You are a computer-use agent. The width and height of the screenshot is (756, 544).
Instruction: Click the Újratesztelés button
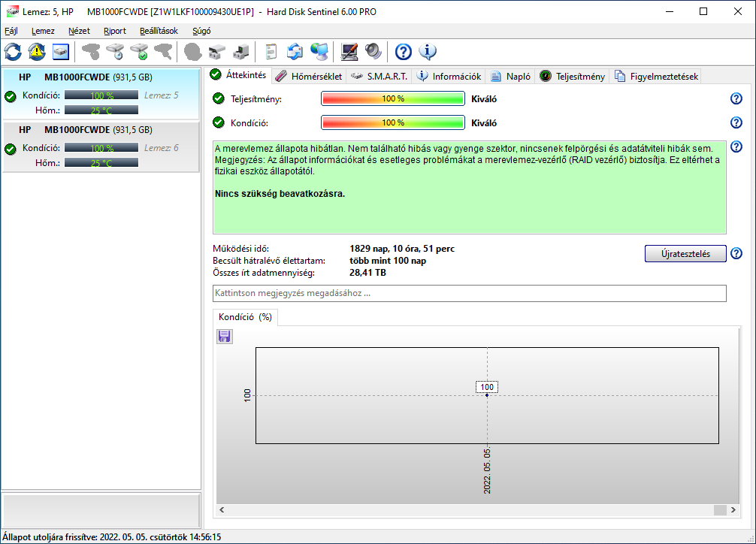[685, 254]
